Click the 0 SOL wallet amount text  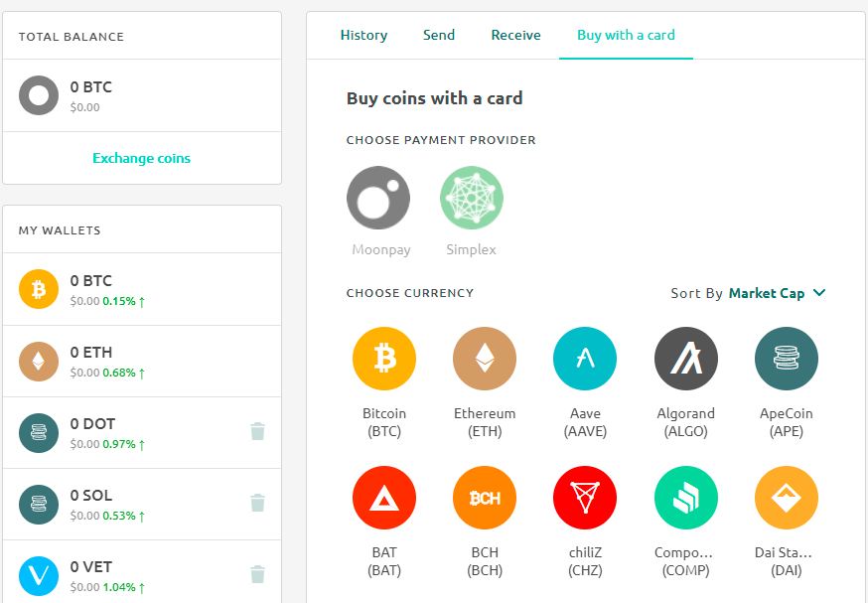[91, 495]
